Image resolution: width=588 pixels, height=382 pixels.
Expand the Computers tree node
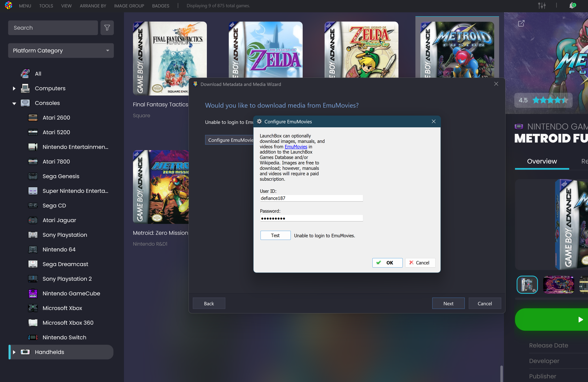(x=14, y=88)
